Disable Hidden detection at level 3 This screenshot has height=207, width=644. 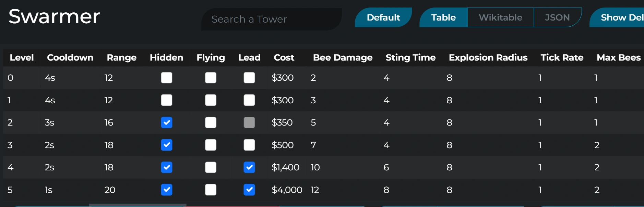pos(167,145)
